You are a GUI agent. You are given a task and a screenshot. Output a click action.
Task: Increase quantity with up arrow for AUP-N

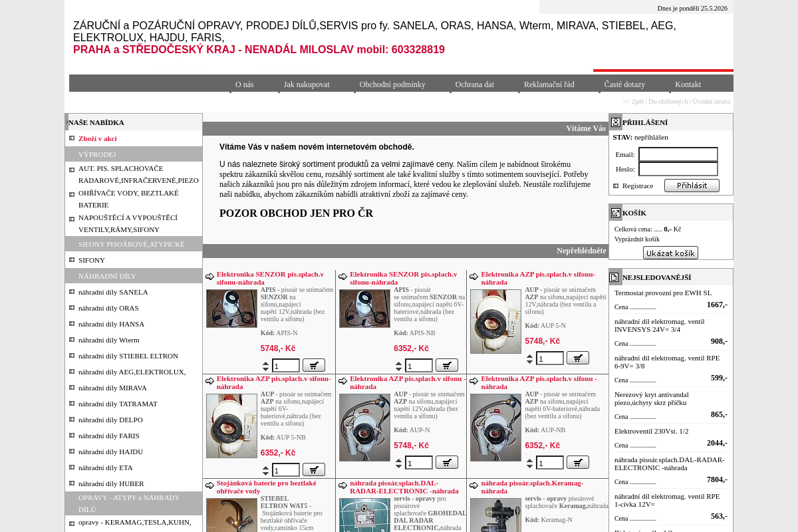pyautogui.click(x=399, y=460)
